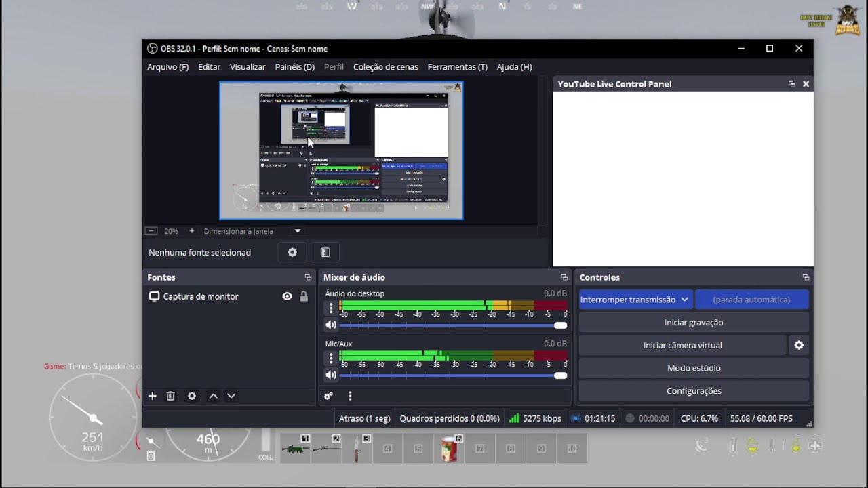Toggle lock on Captura de monitor source
The width and height of the screenshot is (868, 488).
(304, 296)
